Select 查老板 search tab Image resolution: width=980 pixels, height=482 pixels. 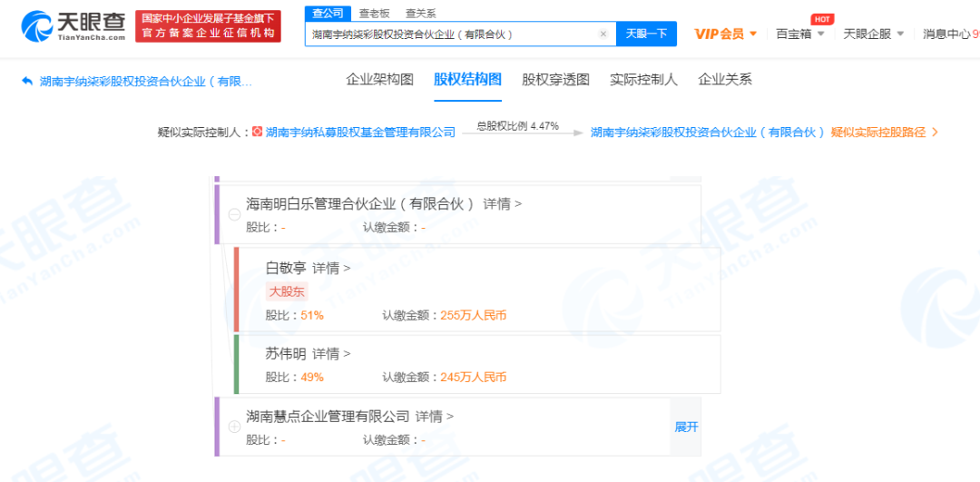pos(374,13)
